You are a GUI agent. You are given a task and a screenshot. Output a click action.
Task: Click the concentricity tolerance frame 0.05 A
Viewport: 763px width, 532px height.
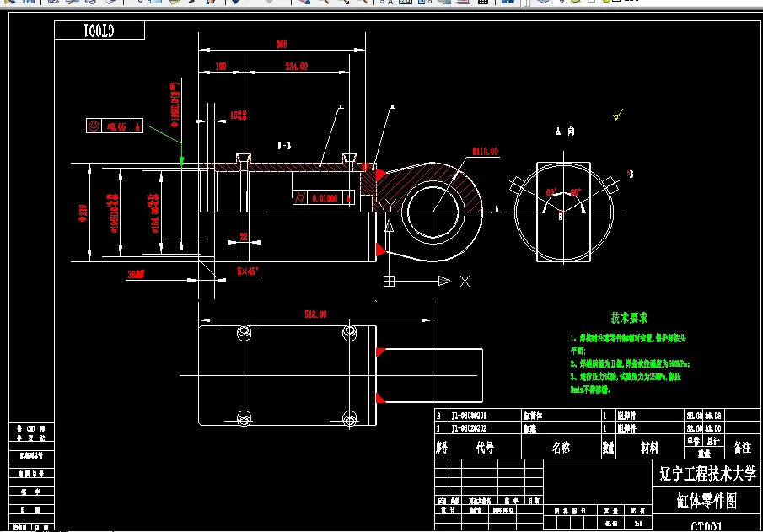click(115, 126)
